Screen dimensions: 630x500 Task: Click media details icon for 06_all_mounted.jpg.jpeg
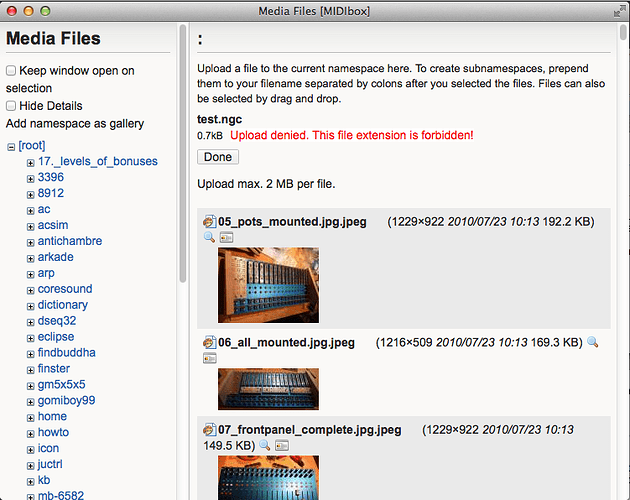210,358
